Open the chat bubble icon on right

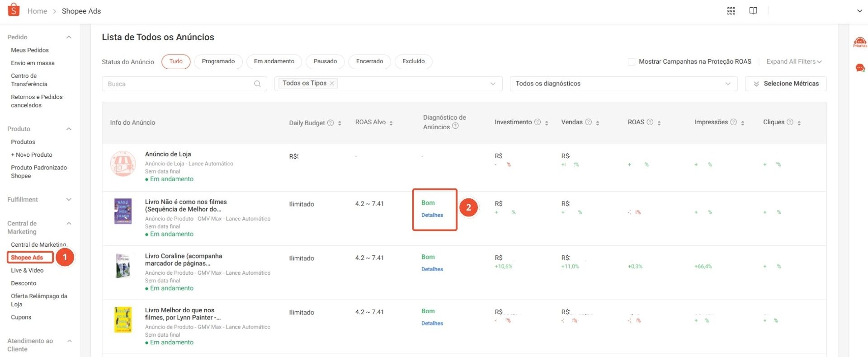coord(860,68)
